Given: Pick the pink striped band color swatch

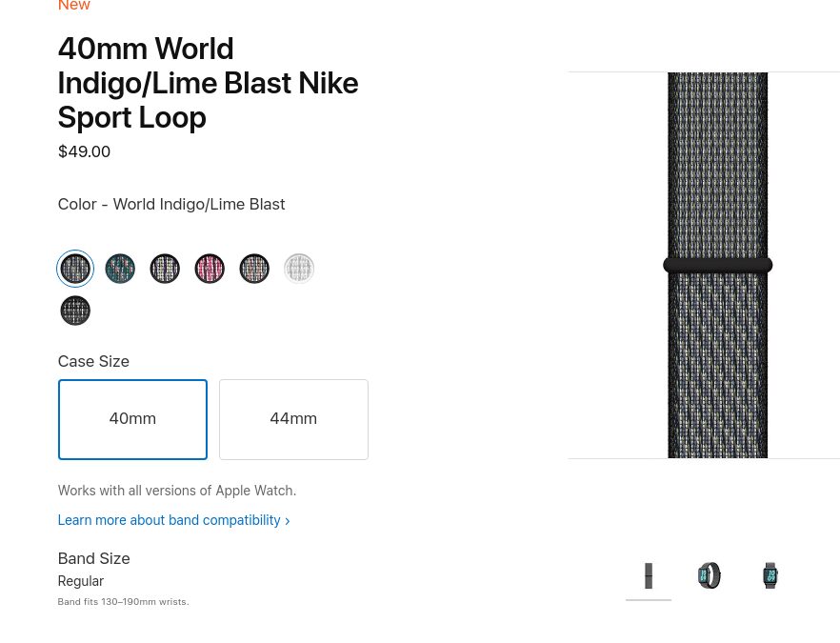Looking at the screenshot, I should tap(210, 269).
